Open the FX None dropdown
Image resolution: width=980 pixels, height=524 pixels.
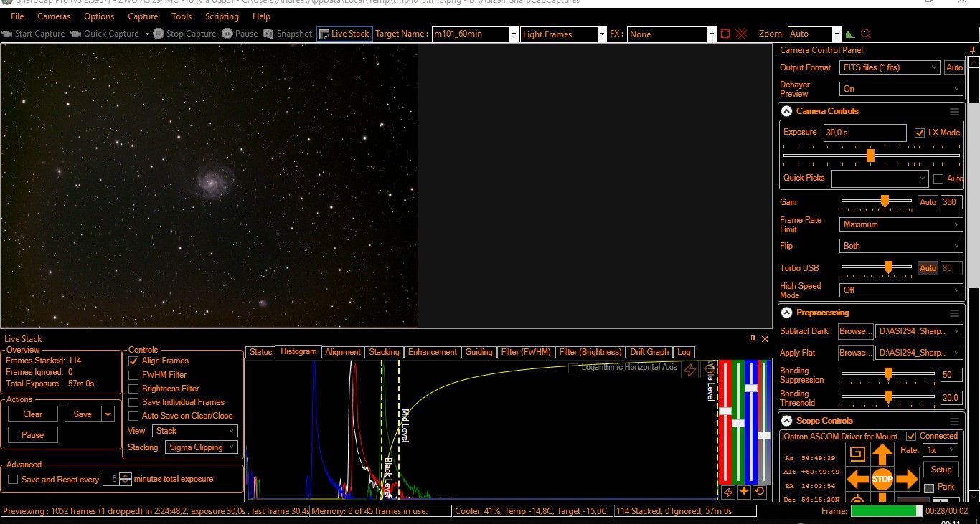point(712,34)
